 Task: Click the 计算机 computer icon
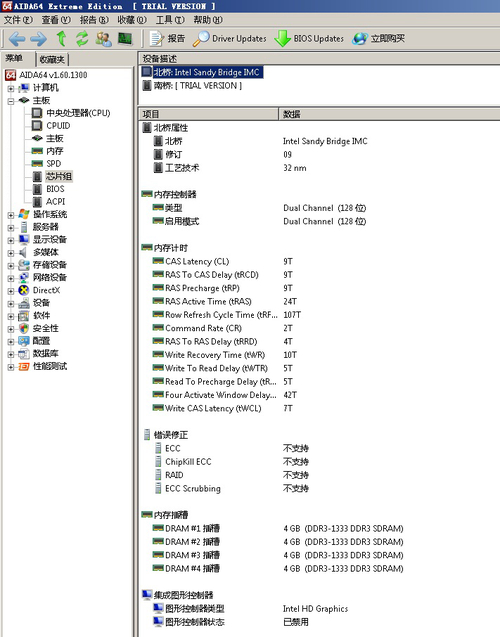[x=24, y=88]
